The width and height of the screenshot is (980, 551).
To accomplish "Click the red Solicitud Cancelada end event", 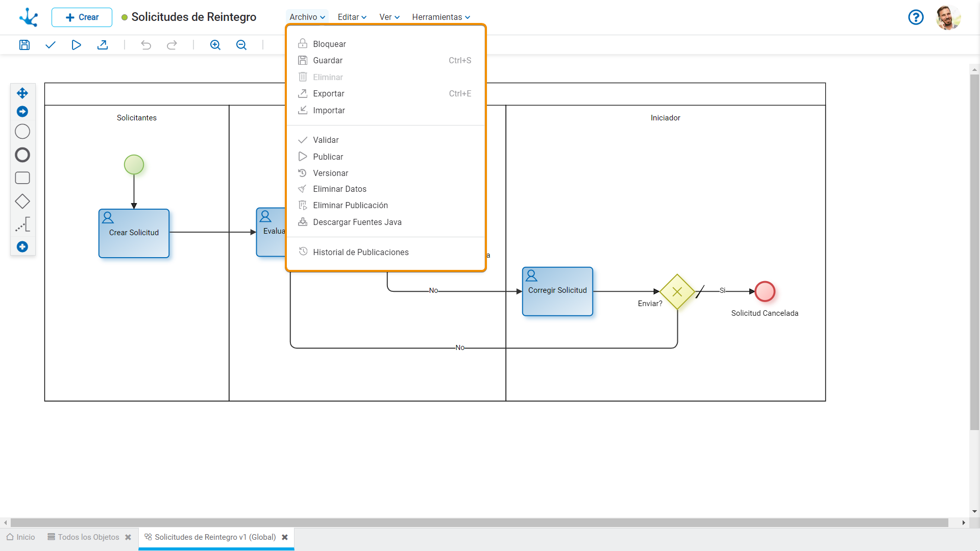I will (765, 291).
